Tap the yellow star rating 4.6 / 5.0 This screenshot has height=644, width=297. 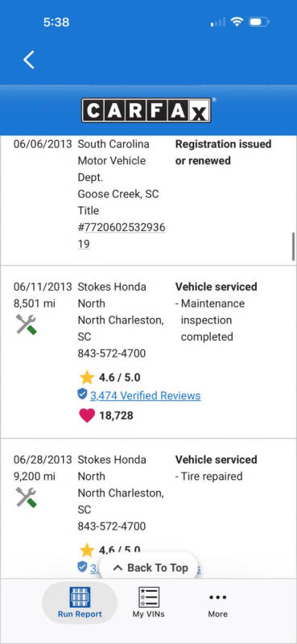pyautogui.click(x=87, y=377)
